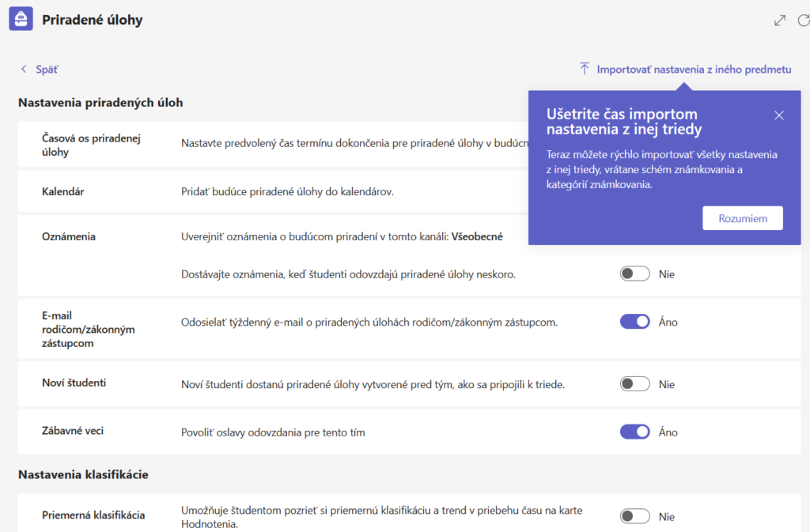This screenshot has width=810, height=532.
Task: Enable the Priemerná klasifikácia toggle
Action: coord(635,516)
